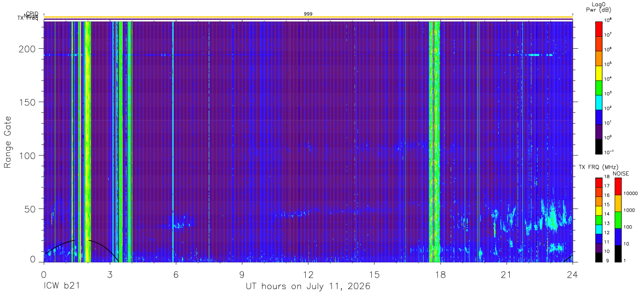
Task: Click the blue 11–12 MHz TX FRQ segment
Action: click(599, 238)
